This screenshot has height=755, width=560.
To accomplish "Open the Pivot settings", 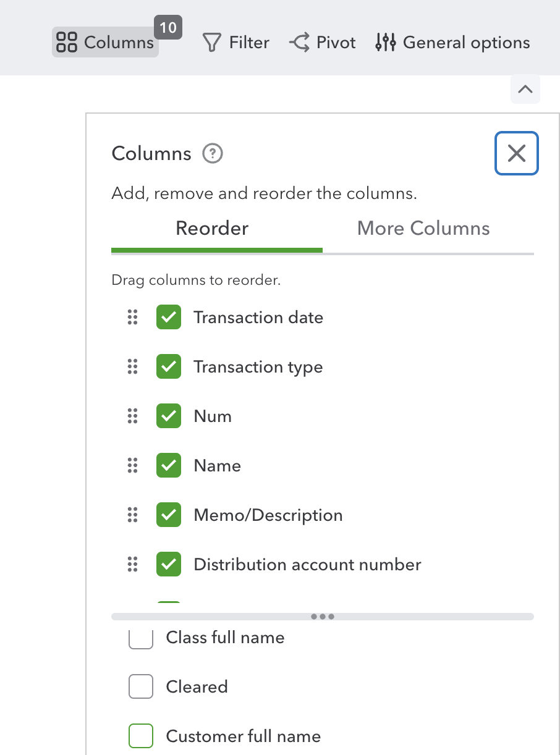I will pyautogui.click(x=322, y=43).
